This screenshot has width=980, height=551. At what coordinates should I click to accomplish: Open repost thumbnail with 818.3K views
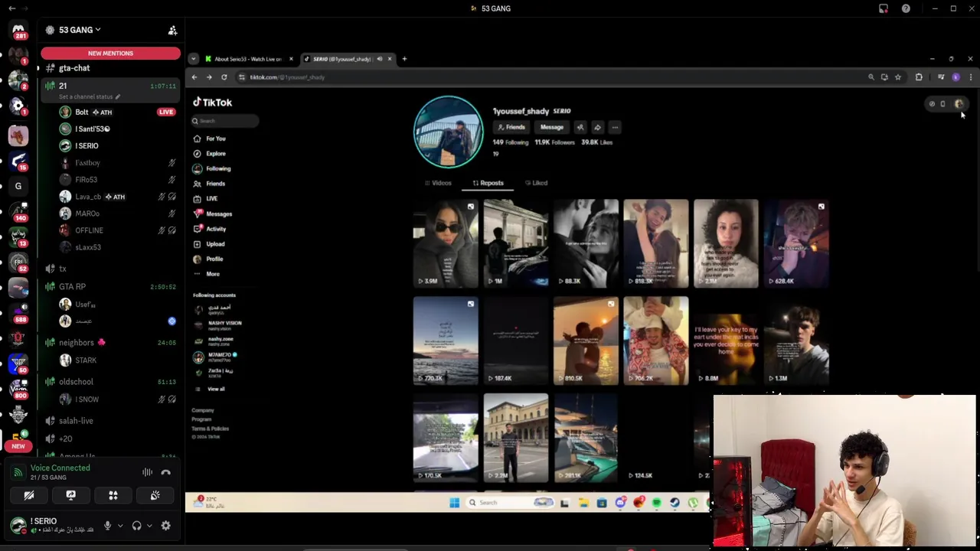(x=656, y=243)
